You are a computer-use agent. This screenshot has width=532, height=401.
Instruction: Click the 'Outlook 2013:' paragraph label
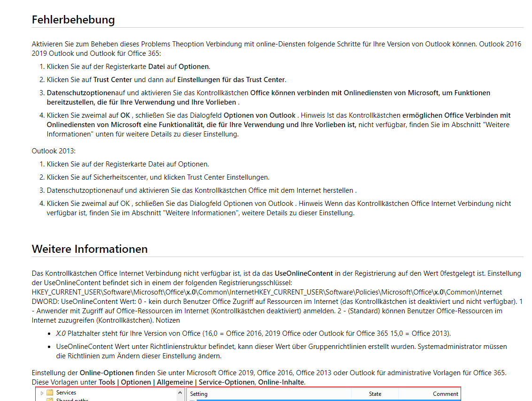(54, 151)
